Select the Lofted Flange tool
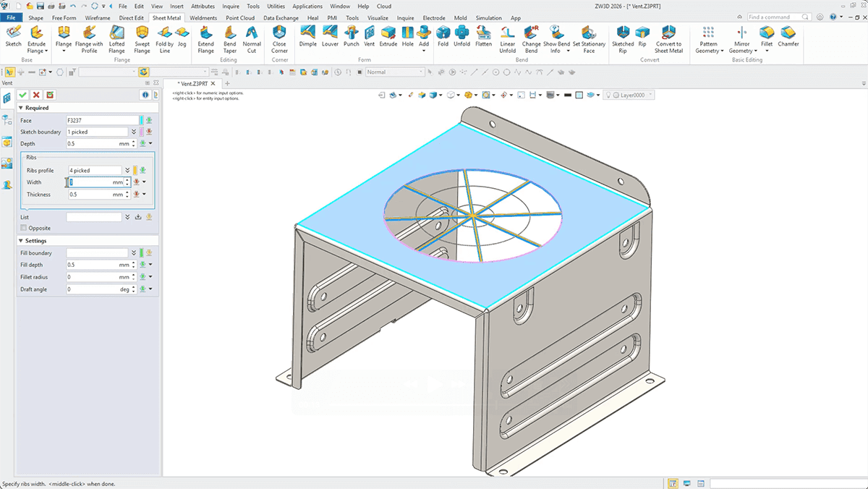The height and width of the screenshot is (489, 868). pyautogui.click(x=116, y=36)
